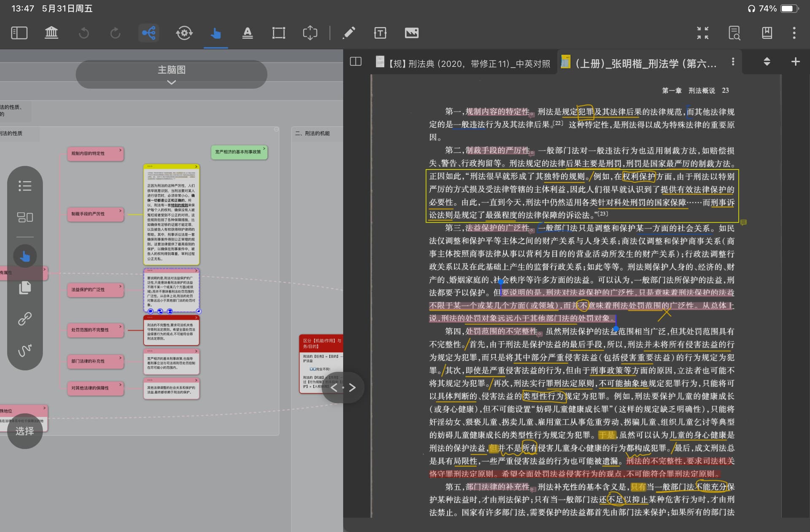Click the yellow highlighted word 于是

point(607,435)
